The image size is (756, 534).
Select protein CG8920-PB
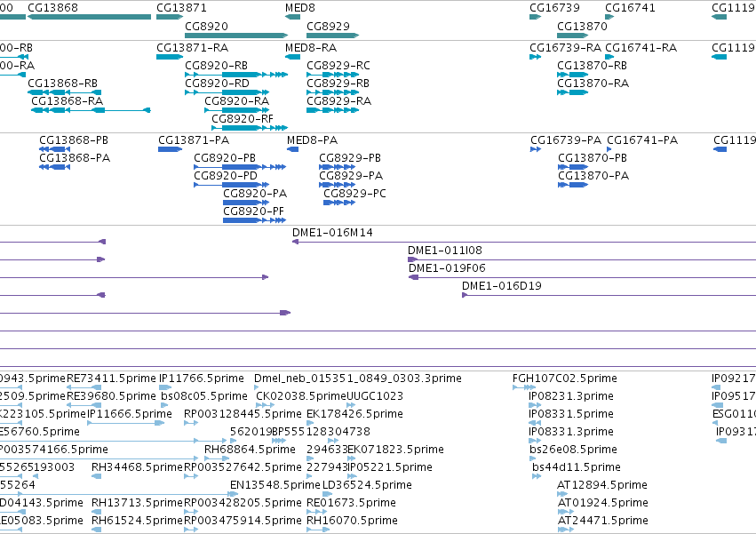[x=240, y=167]
